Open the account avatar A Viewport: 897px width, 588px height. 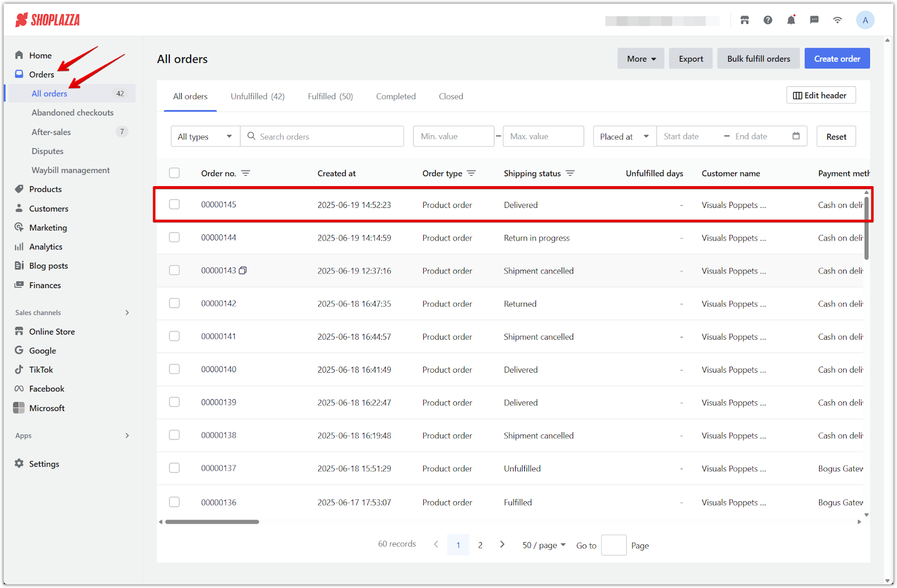click(x=865, y=20)
